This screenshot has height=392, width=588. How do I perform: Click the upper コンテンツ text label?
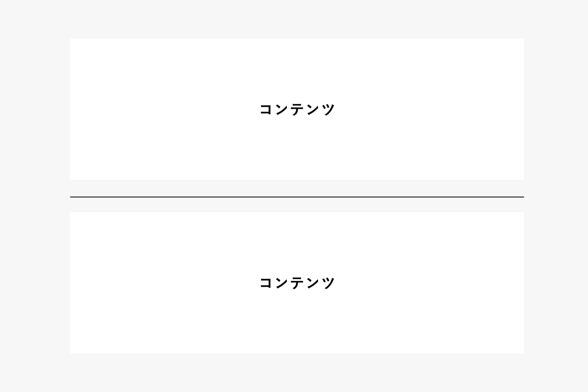tap(297, 109)
